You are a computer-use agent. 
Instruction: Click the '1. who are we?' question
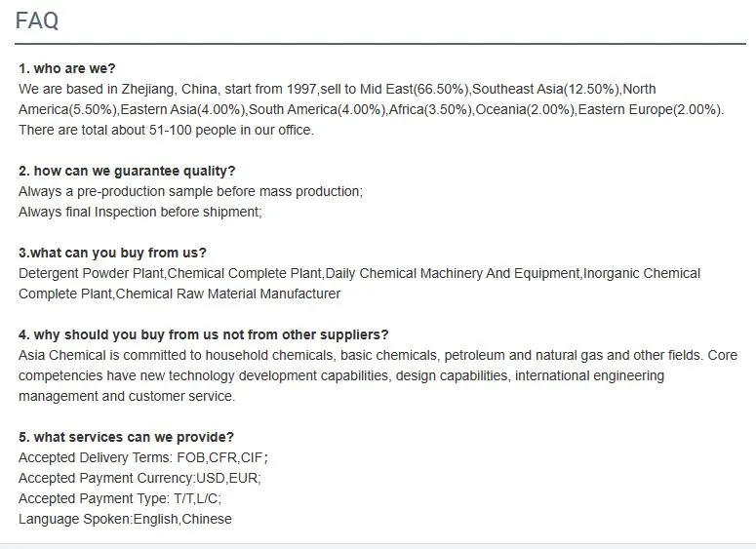tap(66, 68)
